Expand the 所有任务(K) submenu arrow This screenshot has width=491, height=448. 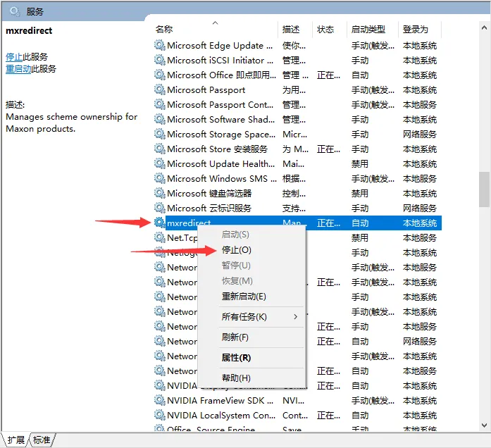pos(296,317)
